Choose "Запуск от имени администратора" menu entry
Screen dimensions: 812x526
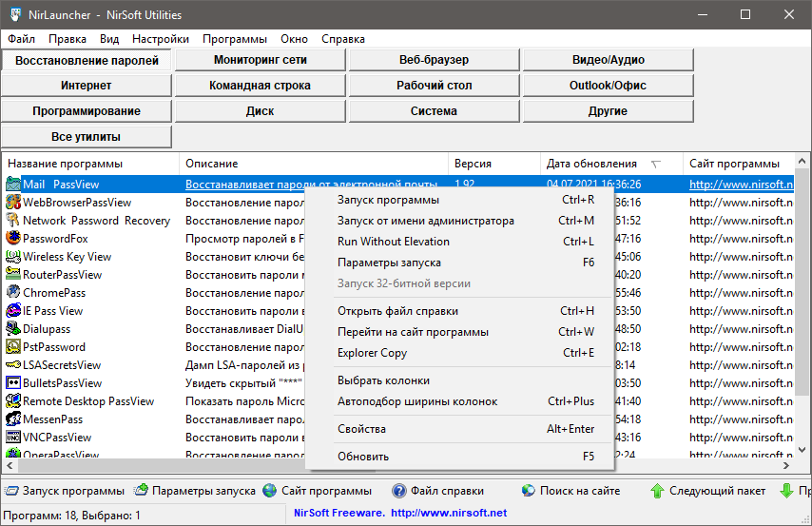click(x=425, y=221)
